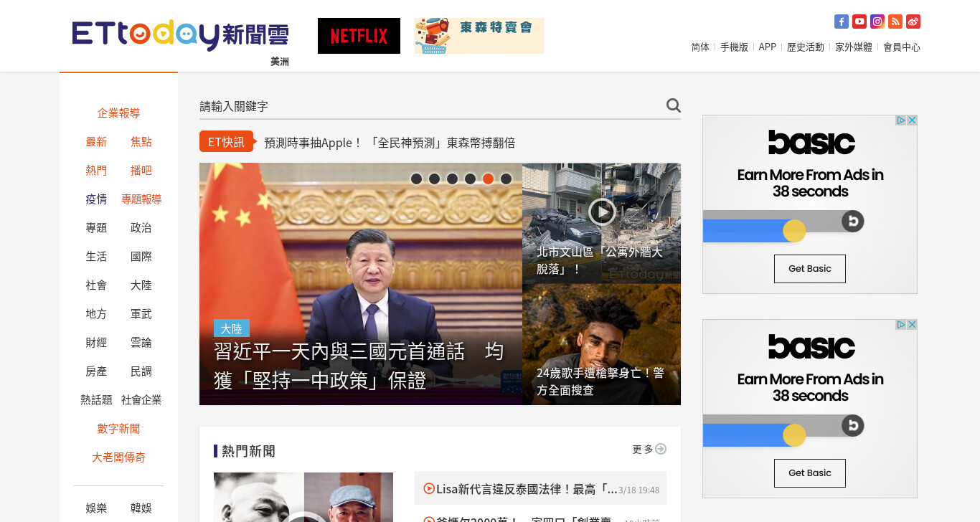Open the 娛樂 sidebar category
The image size is (980, 522).
(x=96, y=508)
